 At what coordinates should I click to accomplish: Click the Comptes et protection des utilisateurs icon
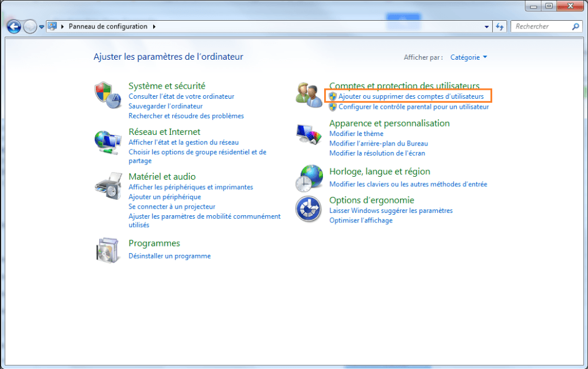(x=309, y=95)
